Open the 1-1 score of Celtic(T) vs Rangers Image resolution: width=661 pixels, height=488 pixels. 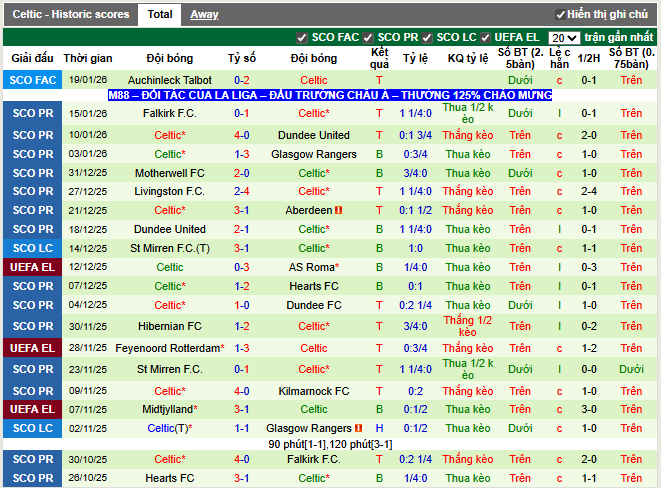(242, 428)
